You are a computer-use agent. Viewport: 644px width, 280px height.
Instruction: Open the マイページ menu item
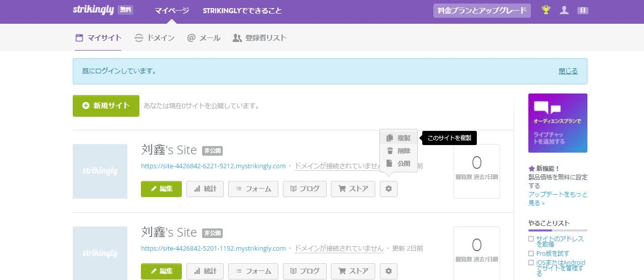coord(172,10)
